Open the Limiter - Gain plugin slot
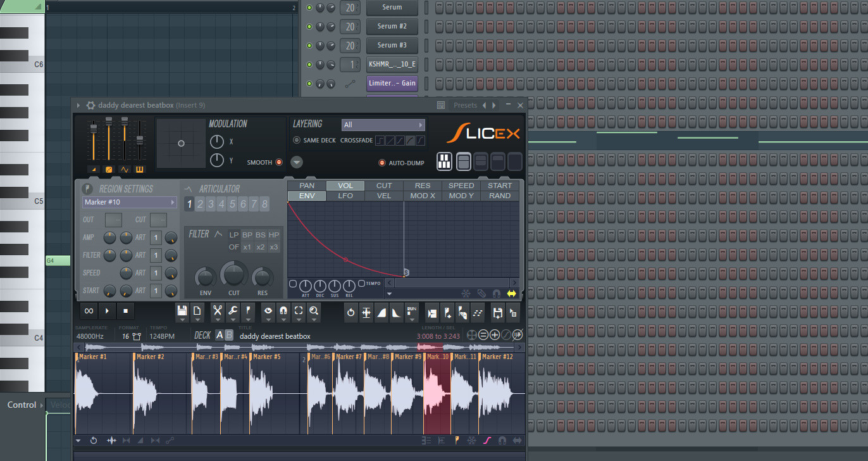868x461 pixels. click(392, 83)
